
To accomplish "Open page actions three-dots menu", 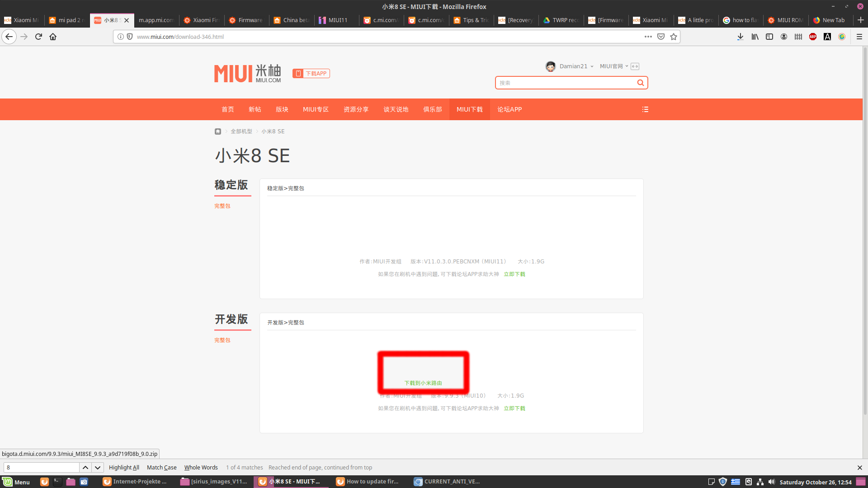I will point(648,37).
